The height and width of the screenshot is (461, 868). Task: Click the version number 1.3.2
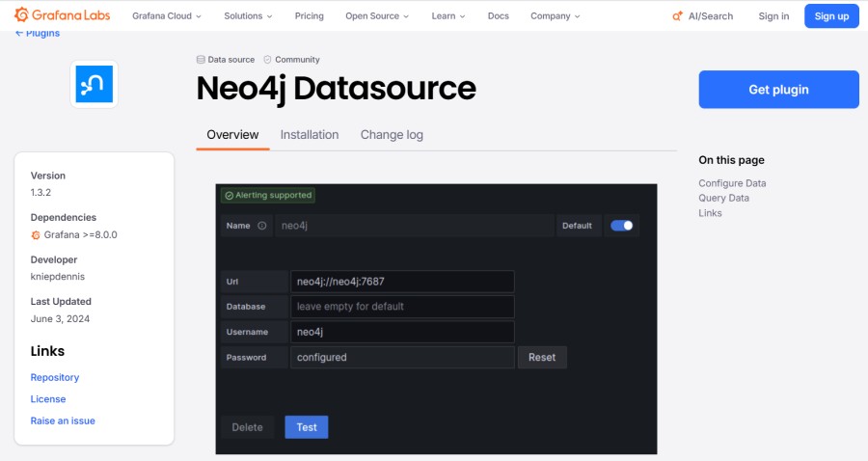tap(41, 193)
